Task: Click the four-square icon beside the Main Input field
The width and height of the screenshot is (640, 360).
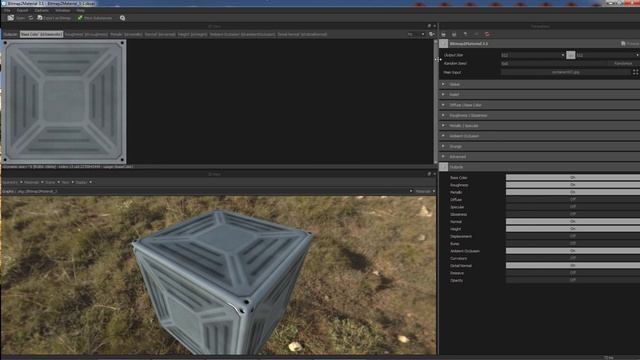Action: pyautogui.click(x=636, y=72)
